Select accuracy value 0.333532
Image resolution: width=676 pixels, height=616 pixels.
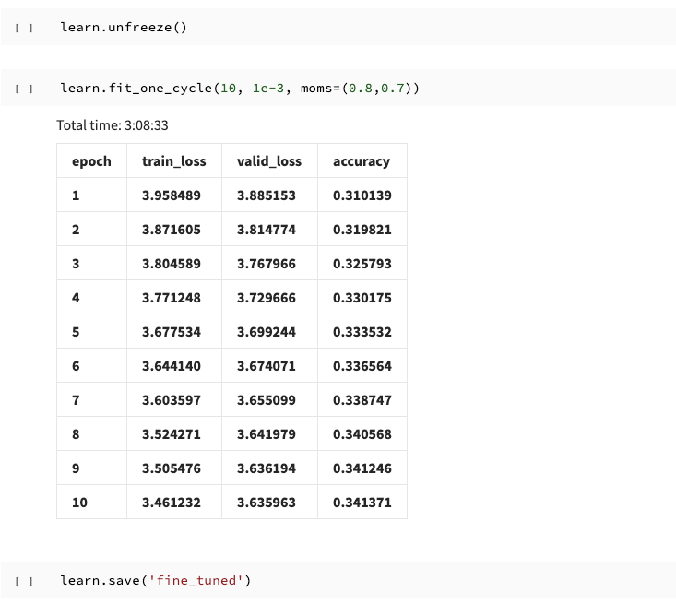[362, 331]
